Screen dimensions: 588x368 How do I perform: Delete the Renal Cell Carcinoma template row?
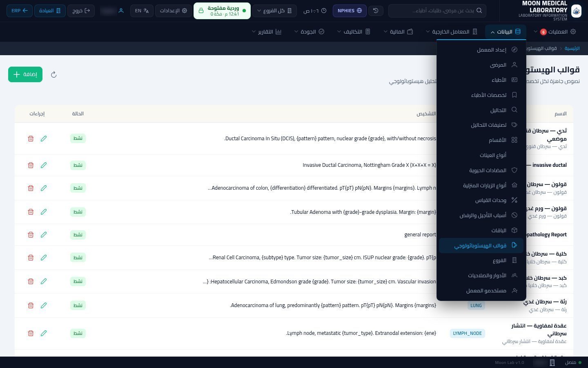[31, 258]
